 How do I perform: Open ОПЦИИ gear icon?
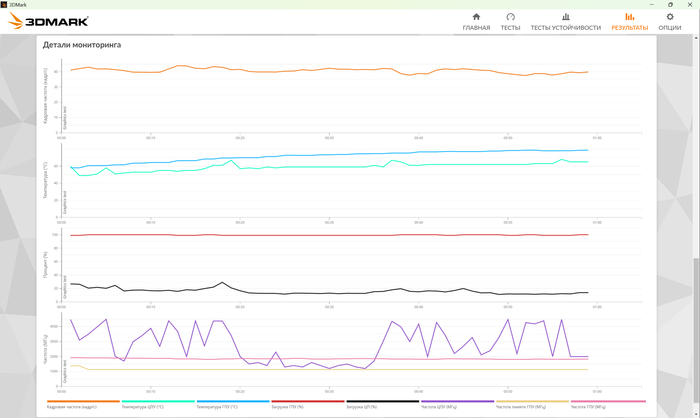(670, 17)
